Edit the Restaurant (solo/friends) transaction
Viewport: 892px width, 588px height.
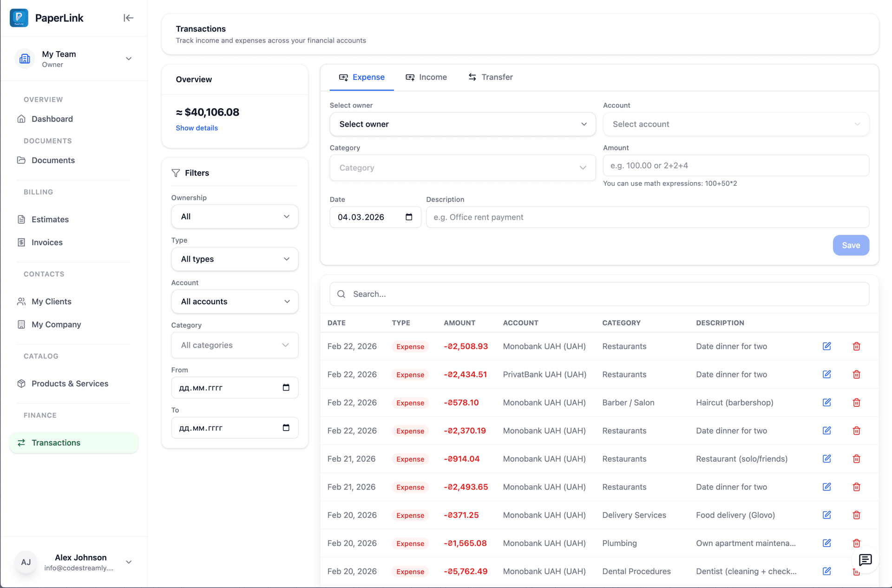826,459
